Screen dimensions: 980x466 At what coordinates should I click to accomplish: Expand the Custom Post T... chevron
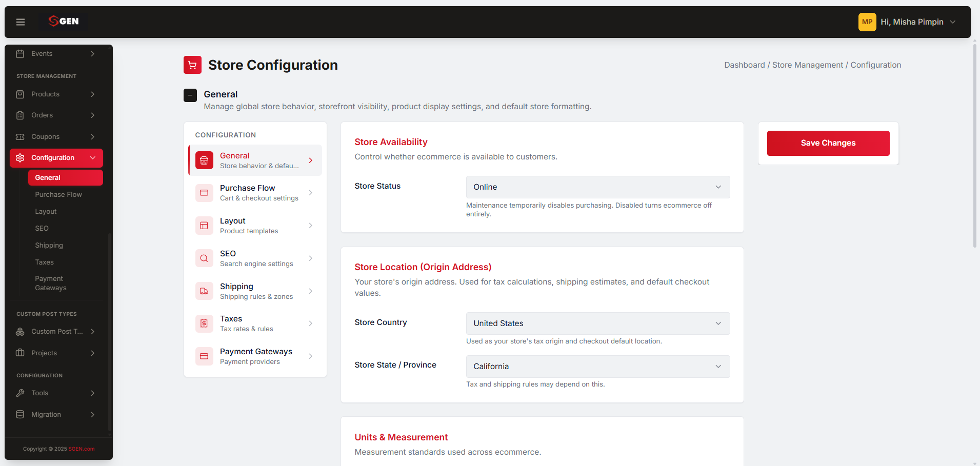(93, 332)
